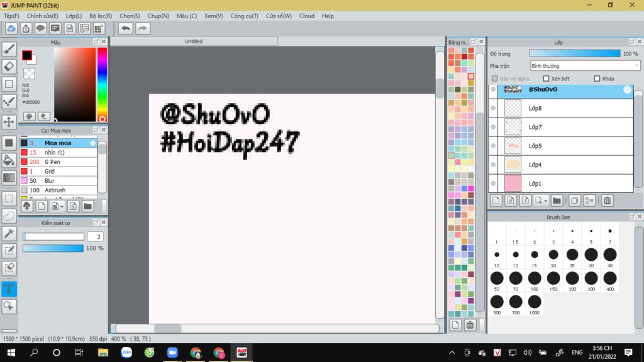Open the Windows notification center
The height and width of the screenshot is (362, 644).
(x=628, y=353)
